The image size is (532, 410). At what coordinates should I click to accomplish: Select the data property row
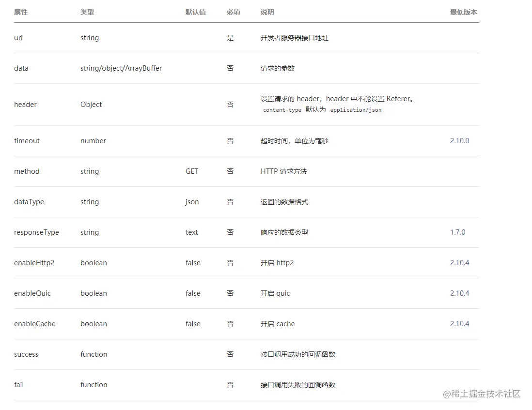tap(21, 68)
